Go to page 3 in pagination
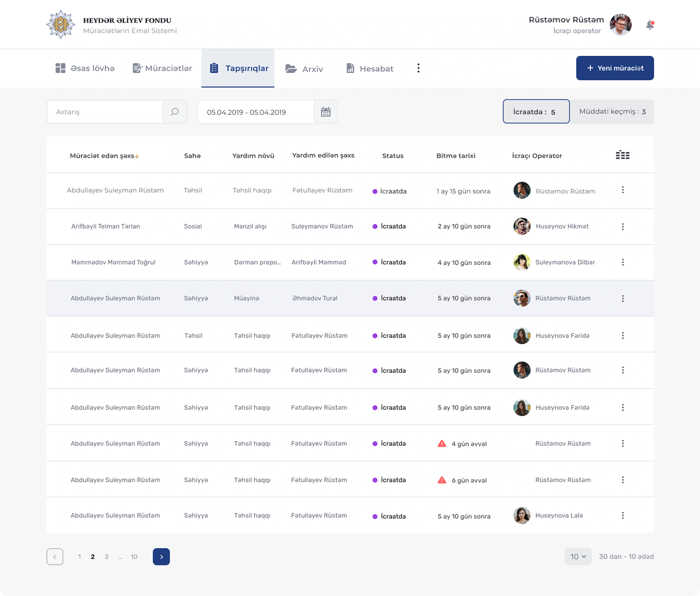This screenshot has height=596, width=700. 106,557
